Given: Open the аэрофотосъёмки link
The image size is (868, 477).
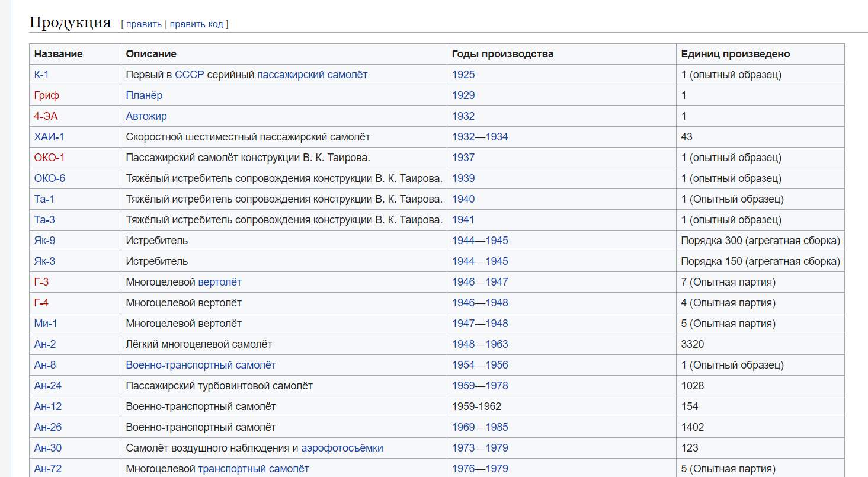Looking at the screenshot, I should tap(342, 448).
